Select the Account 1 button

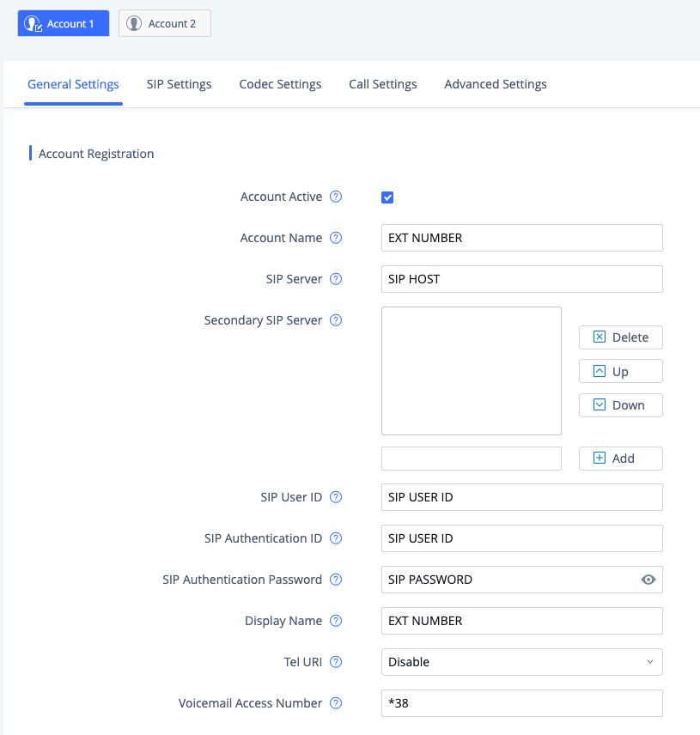click(64, 23)
